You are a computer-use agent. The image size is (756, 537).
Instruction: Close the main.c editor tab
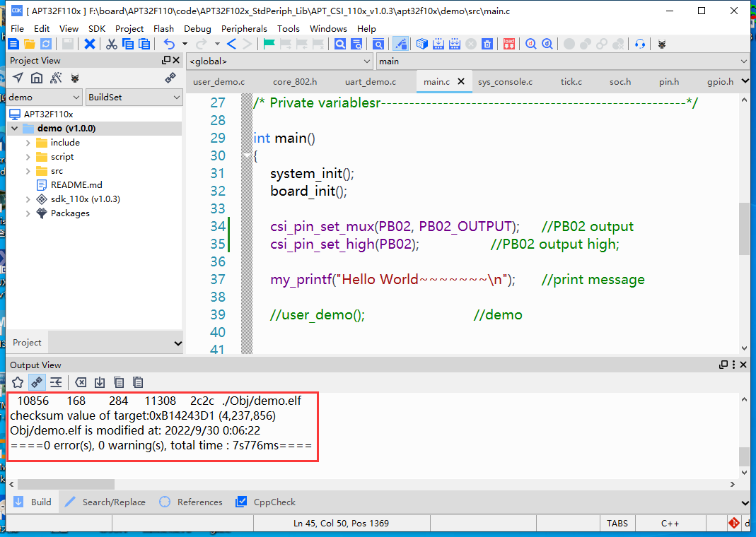point(462,82)
